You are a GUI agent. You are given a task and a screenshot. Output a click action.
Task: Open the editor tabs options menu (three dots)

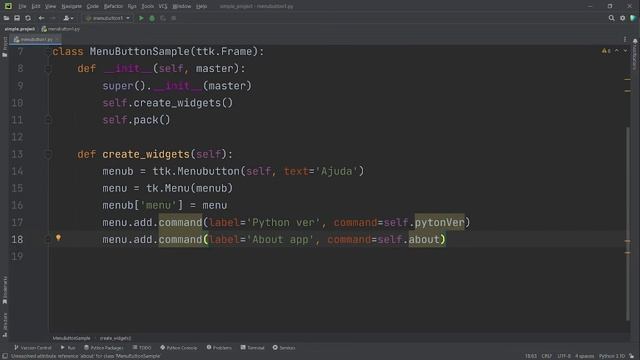(x=624, y=39)
